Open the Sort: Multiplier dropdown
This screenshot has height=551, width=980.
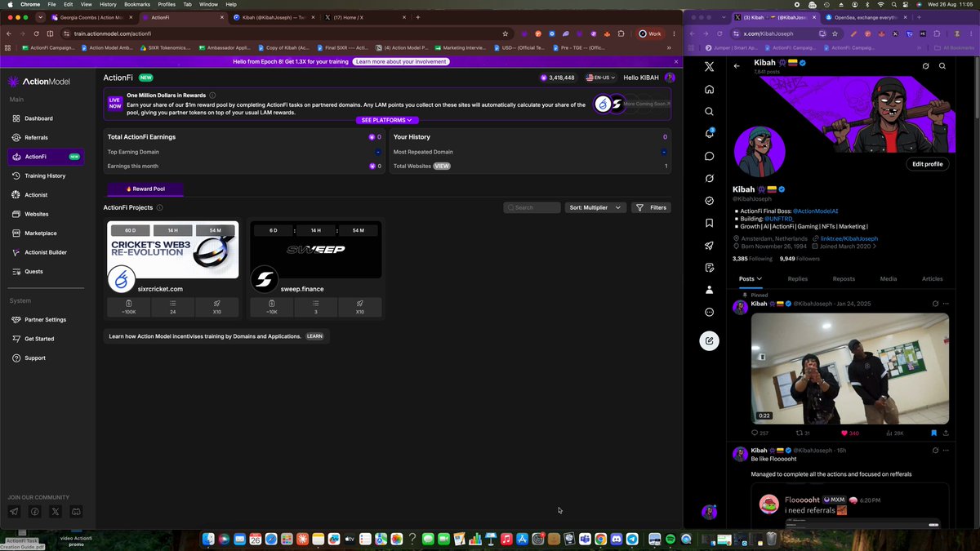click(595, 207)
